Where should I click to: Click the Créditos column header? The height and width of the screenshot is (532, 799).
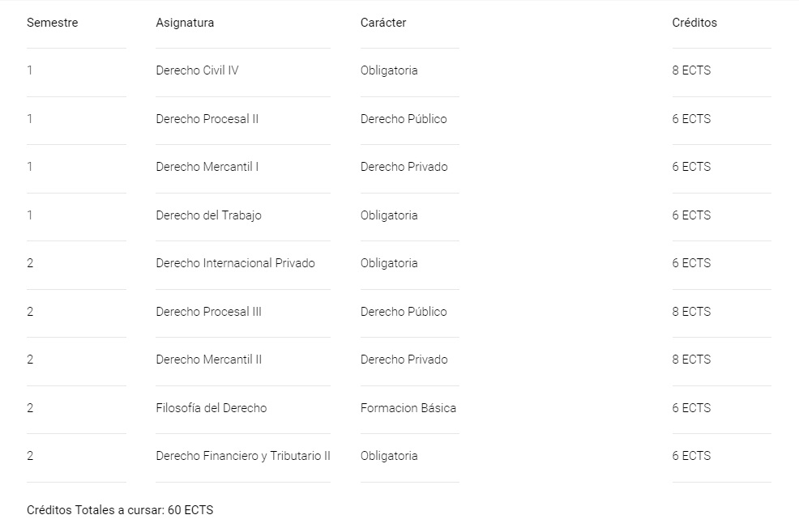694,23
